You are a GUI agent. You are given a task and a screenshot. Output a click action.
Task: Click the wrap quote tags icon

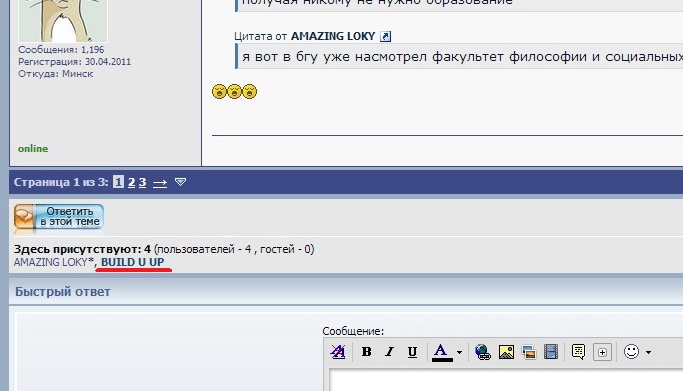click(578, 352)
